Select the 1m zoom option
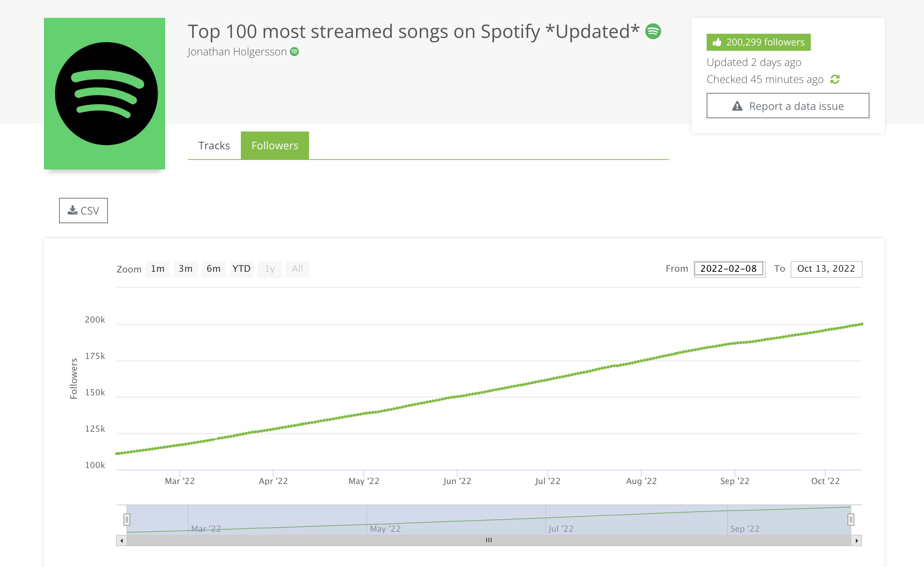Screen dimensions: 924x567 pyautogui.click(x=156, y=268)
